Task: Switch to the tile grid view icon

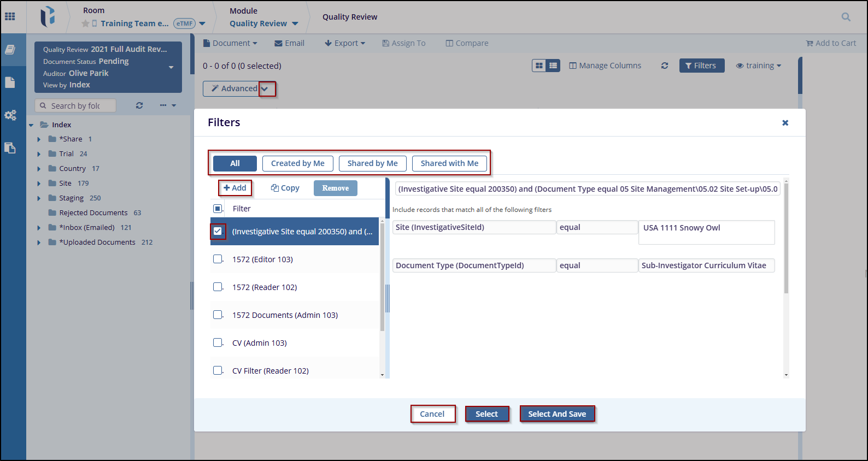Action: click(x=539, y=66)
